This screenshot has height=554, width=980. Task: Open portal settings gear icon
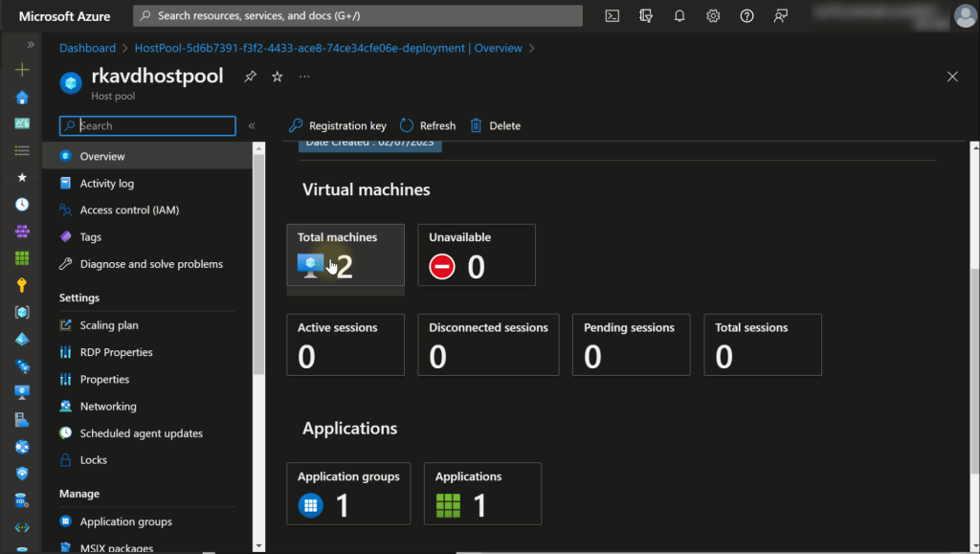coord(713,16)
